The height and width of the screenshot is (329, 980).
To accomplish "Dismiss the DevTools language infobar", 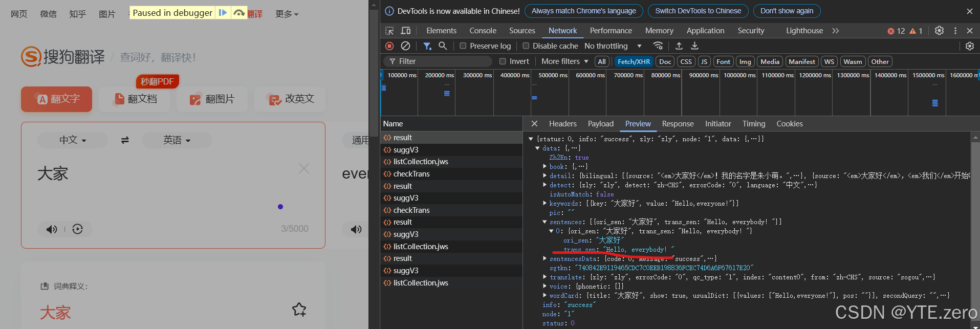I will click(x=969, y=11).
